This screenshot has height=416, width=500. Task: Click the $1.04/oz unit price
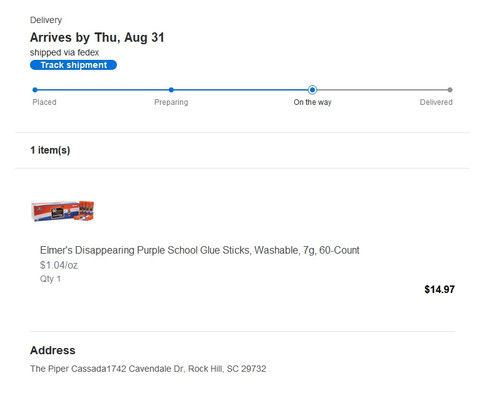pyautogui.click(x=59, y=265)
